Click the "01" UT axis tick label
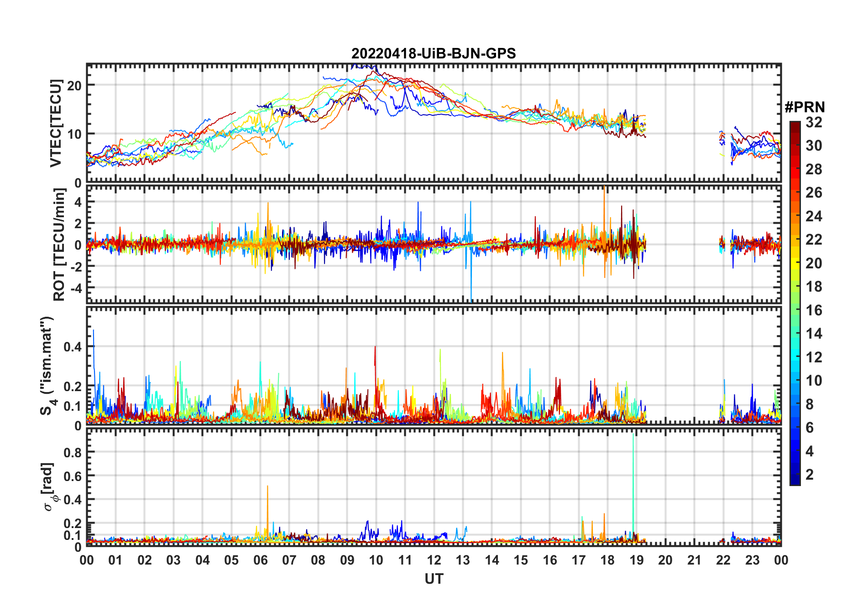The height and width of the screenshot is (607, 868). [x=115, y=560]
